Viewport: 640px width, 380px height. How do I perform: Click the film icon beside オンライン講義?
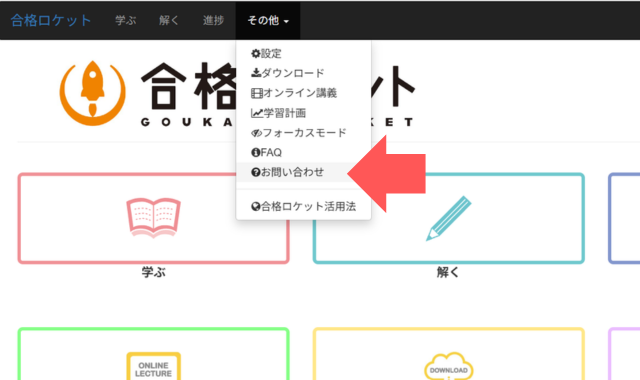(257, 93)
